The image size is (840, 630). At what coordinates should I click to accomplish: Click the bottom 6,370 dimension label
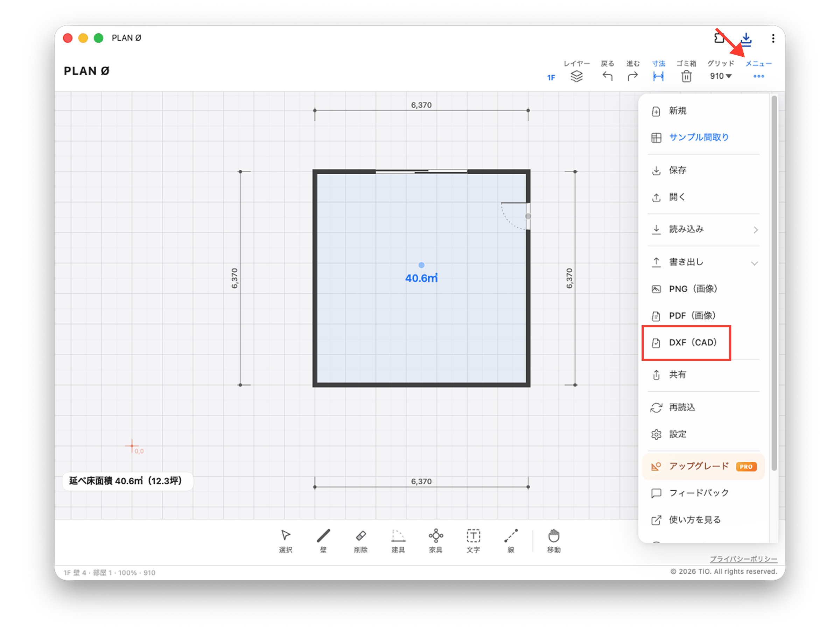[x=421, y=481]
